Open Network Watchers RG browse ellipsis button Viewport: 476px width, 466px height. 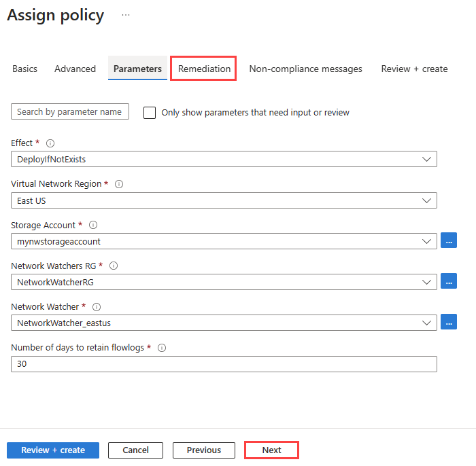pyautogui.click(x=449, y=281)
